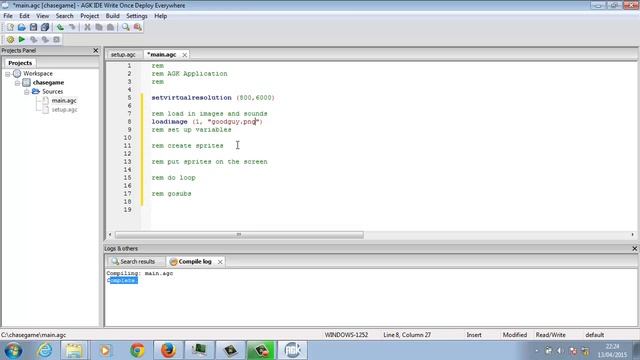The height and width of the screenshot is (360, 640).
Task: Cut selection using the scissors icon
Action: click(87, 27)
